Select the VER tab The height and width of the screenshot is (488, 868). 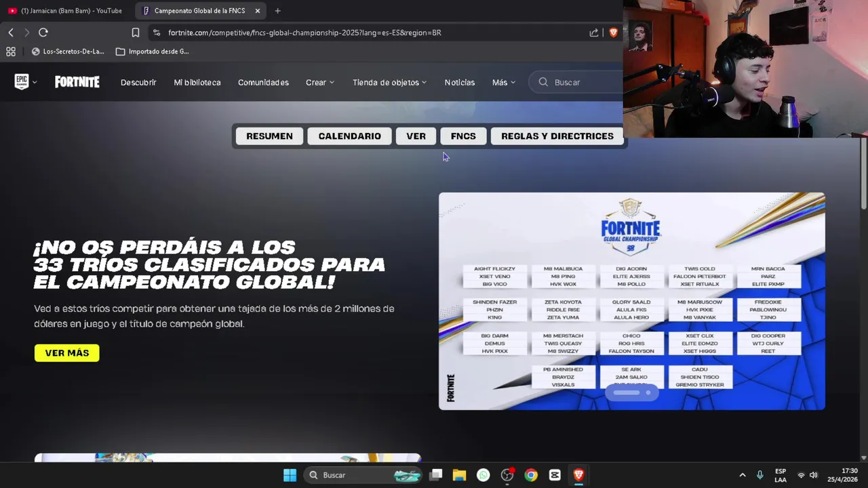[416, 136]
